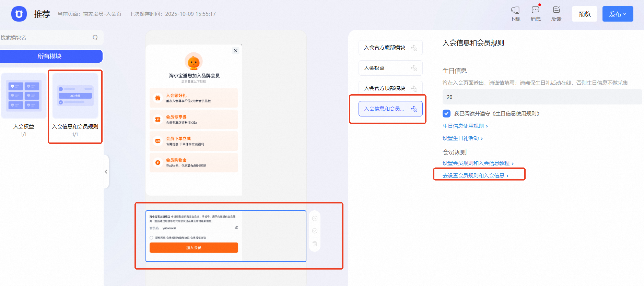The height and width of the screenshot is (286, 644).
Task: Open 设置生日礼活动 link
Action: [462, 138]
